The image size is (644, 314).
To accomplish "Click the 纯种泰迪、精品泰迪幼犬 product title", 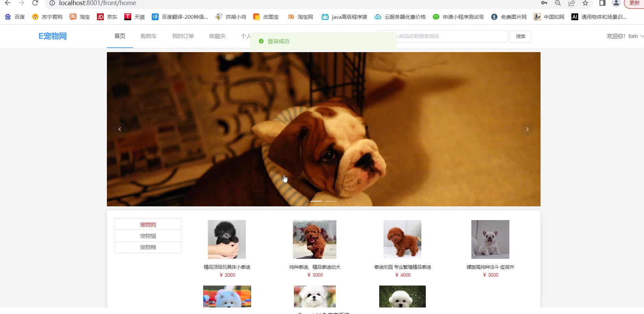I will click(314, 267).
